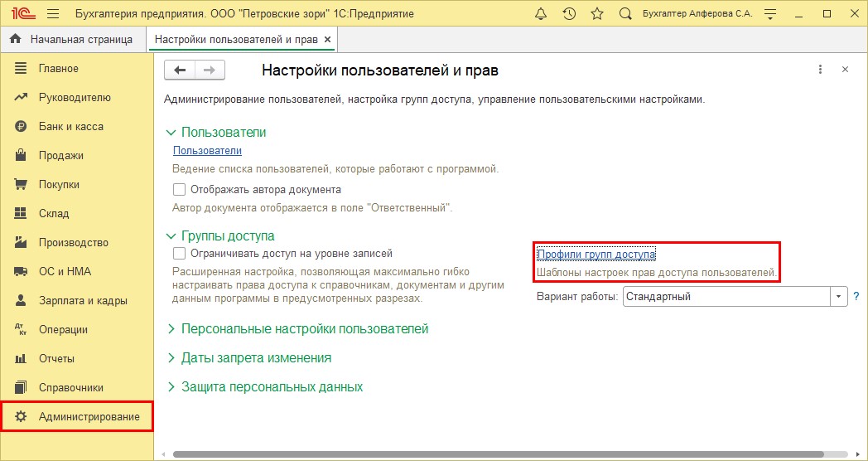Open Зарплата и кадры section
This screenshot has height=461, width=868.
pos(77,300)
